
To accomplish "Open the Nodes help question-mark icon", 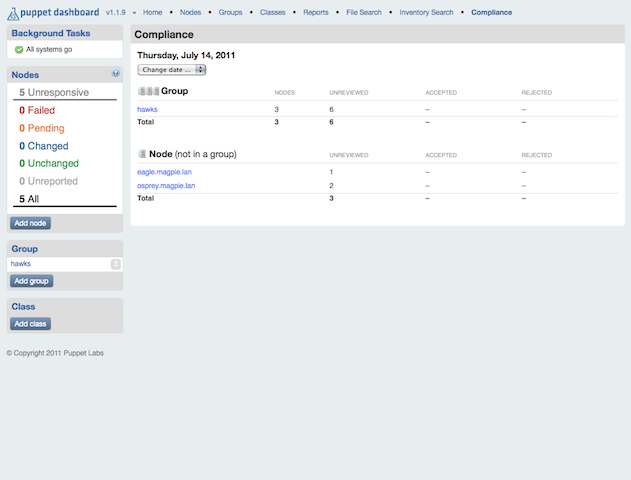I will pyautogui.click(x=115, y=73).
